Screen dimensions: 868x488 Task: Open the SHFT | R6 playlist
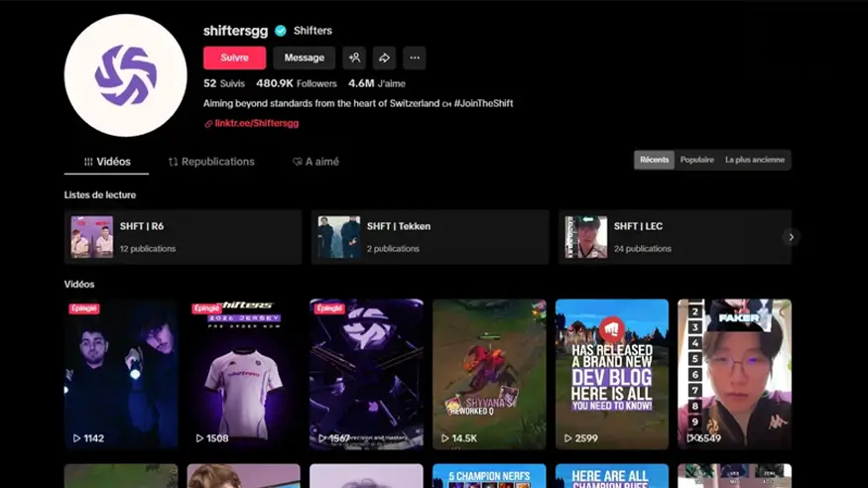pyautogui.click(x=183, y=237)
